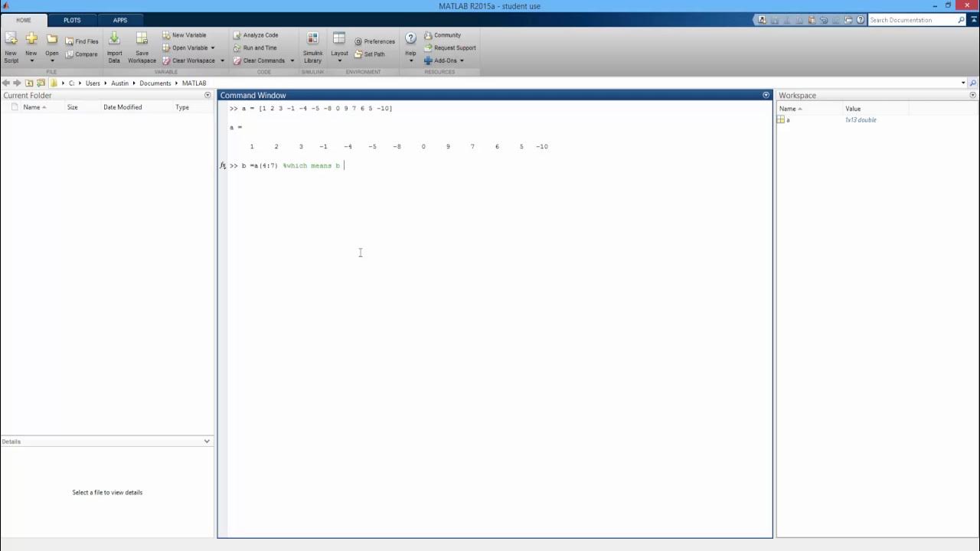Open Workspace panel actions menu
Screen dimensions: 980x551
[973, 95]
